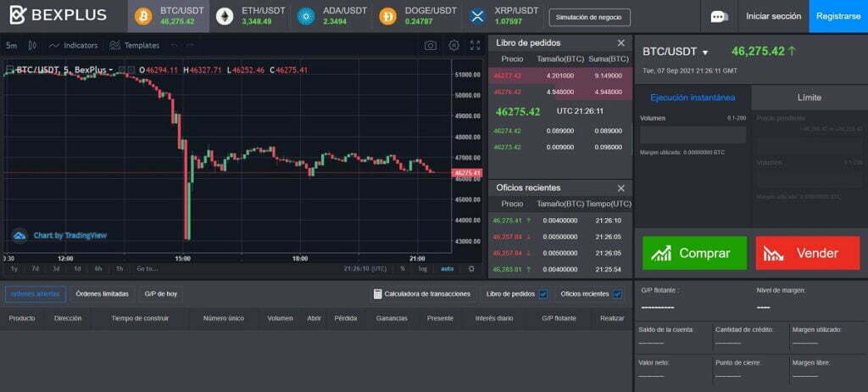Click Iniciar sección
This screenshot has height=392, width=868.
coord(773,16)
